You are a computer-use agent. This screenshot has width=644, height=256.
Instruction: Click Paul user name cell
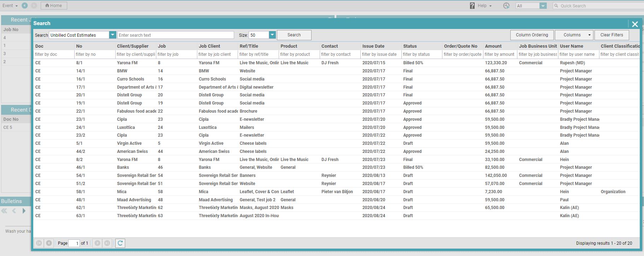[564, 200]
